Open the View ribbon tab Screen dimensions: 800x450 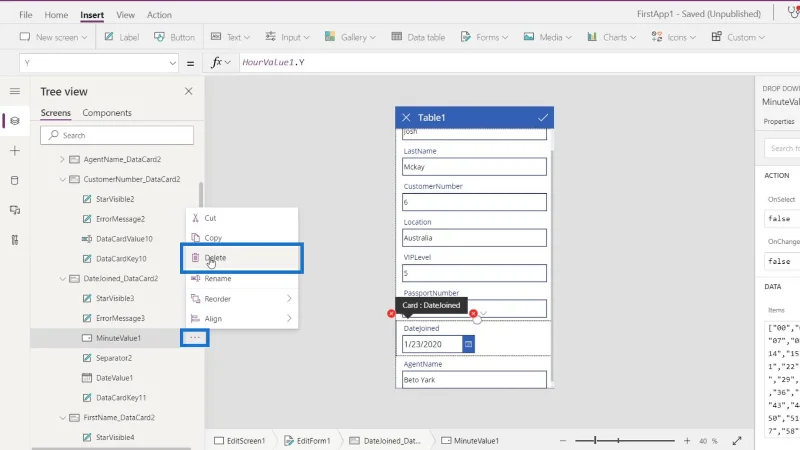(125, 15)
